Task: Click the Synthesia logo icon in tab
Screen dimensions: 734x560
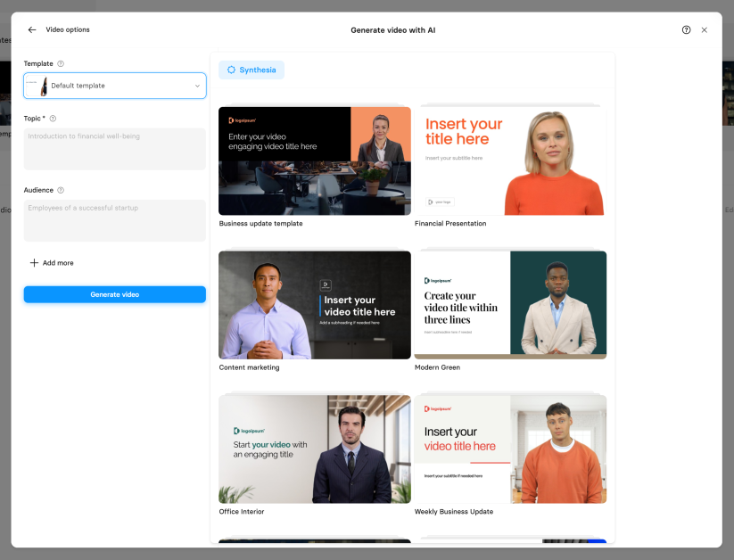Action: 231,70
